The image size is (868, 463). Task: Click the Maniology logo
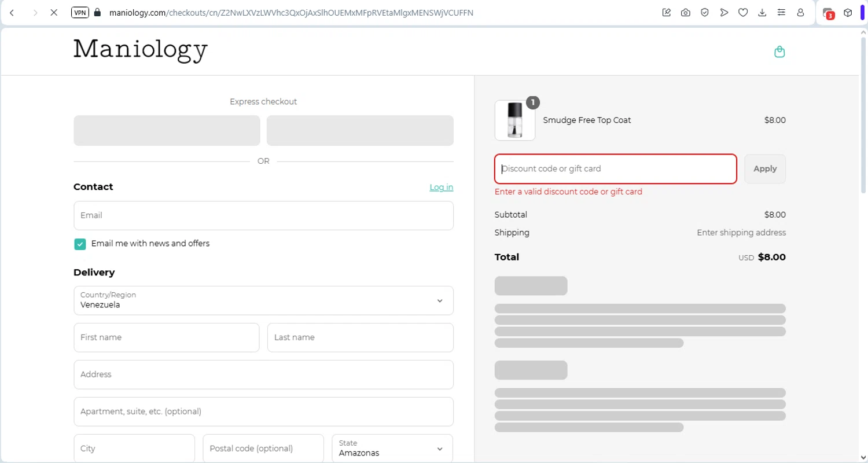pyautogui.click(x=141, y=50)
